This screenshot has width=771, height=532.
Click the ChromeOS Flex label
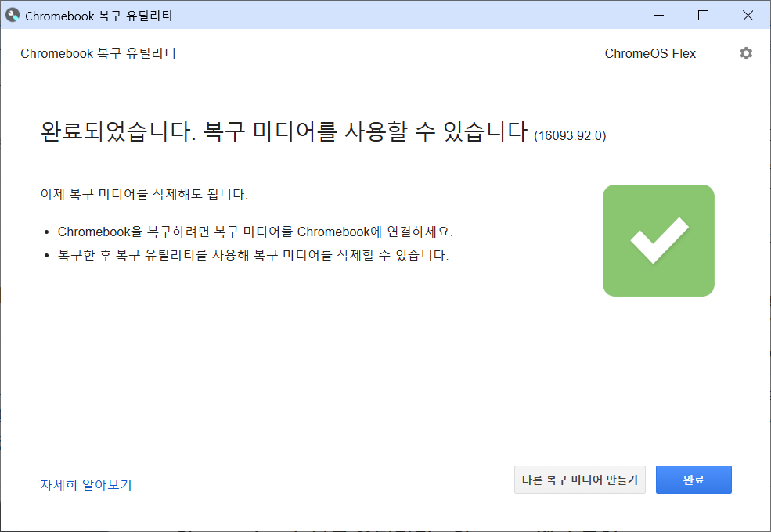(650, 54)
